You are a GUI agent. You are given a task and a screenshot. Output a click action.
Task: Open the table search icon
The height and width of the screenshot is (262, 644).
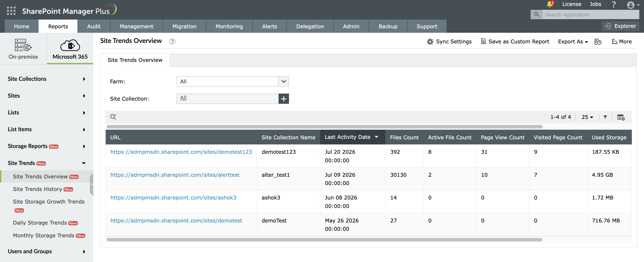[x=113, y=117]
